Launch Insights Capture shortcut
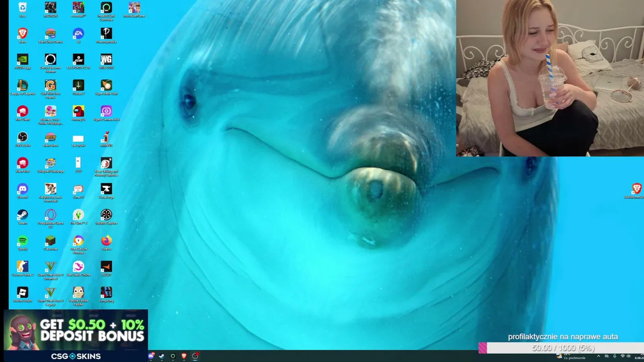The height and width of the screenshot is (362, 644). click(x=106, y=217)
